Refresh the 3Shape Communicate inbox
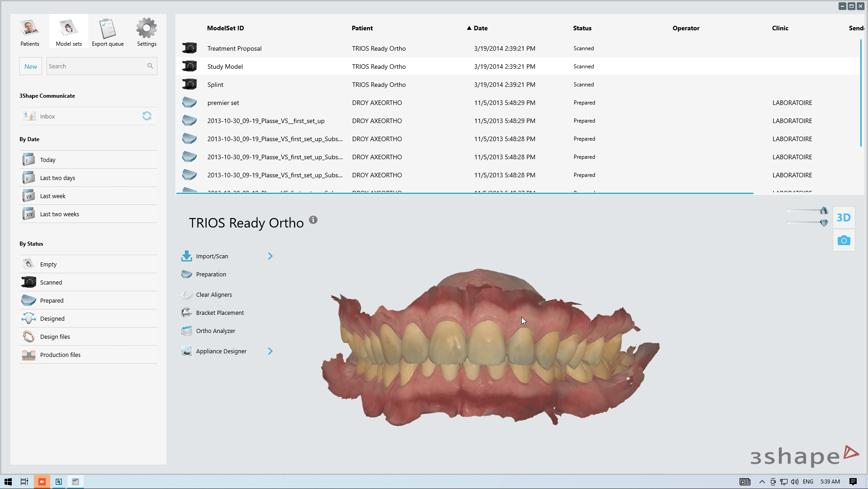This screenshot has width=868, height=489. (x=147, y=116)
